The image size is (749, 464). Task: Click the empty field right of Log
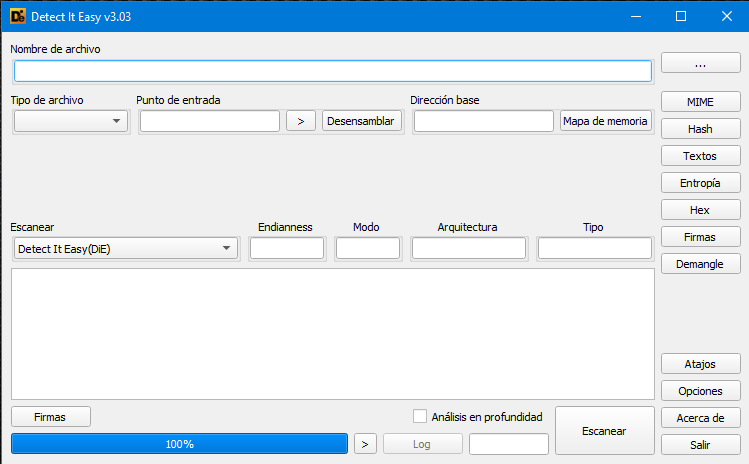coord(509,444)
